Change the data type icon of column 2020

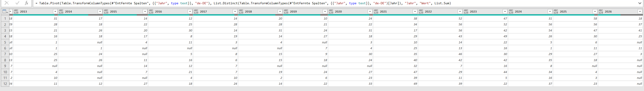click(x=331, y=11)
